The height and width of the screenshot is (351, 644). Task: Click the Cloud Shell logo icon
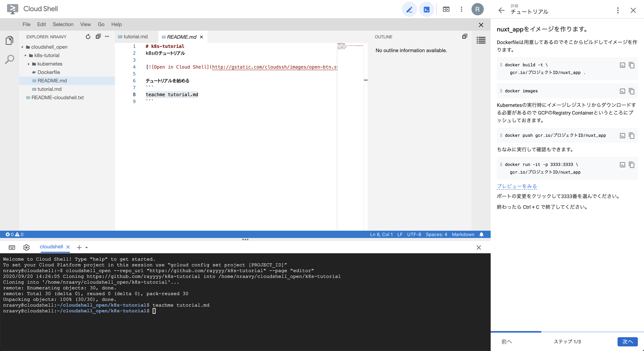[x=12, y=9]
